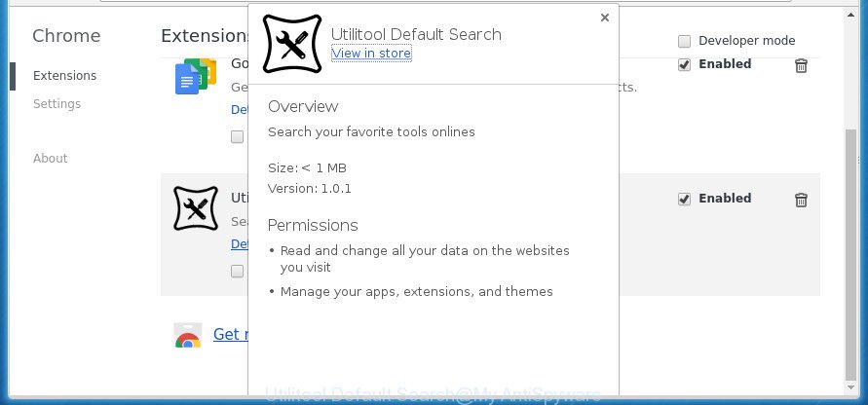Image resolution: width=868 pixels, height=405 pixels.
Task: Click the Overview heading
Action: point(303,106)
